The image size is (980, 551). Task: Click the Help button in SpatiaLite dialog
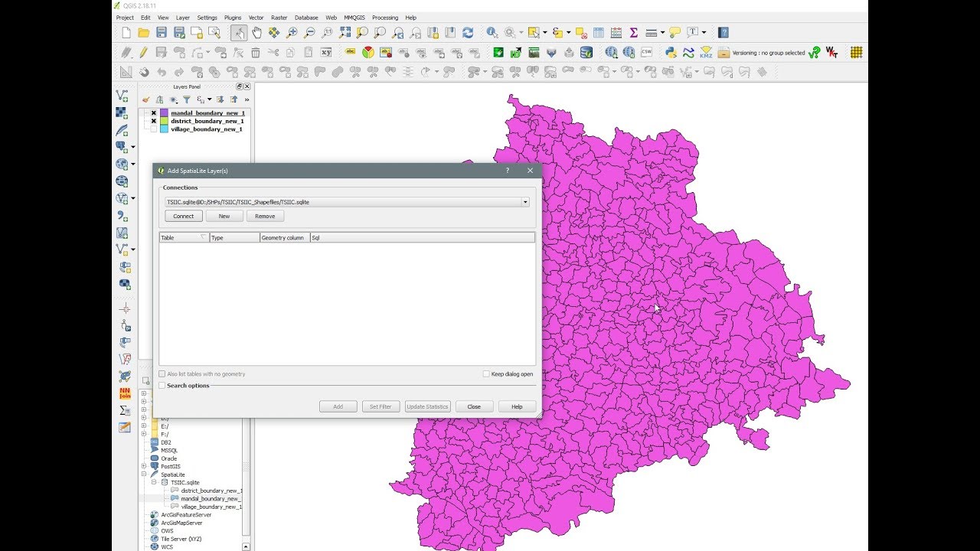coord(517,406)
